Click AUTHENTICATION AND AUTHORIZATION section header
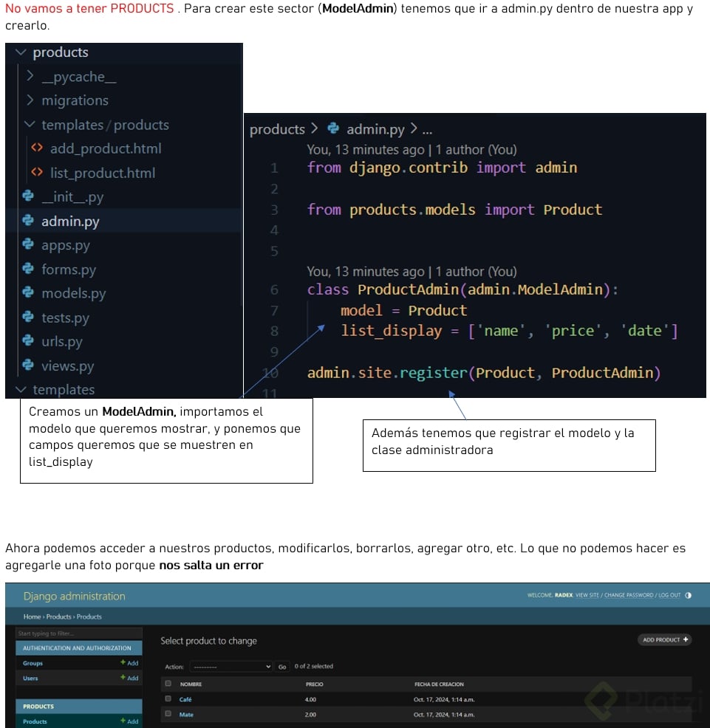710x728 pixels. [x=79, y=648]
